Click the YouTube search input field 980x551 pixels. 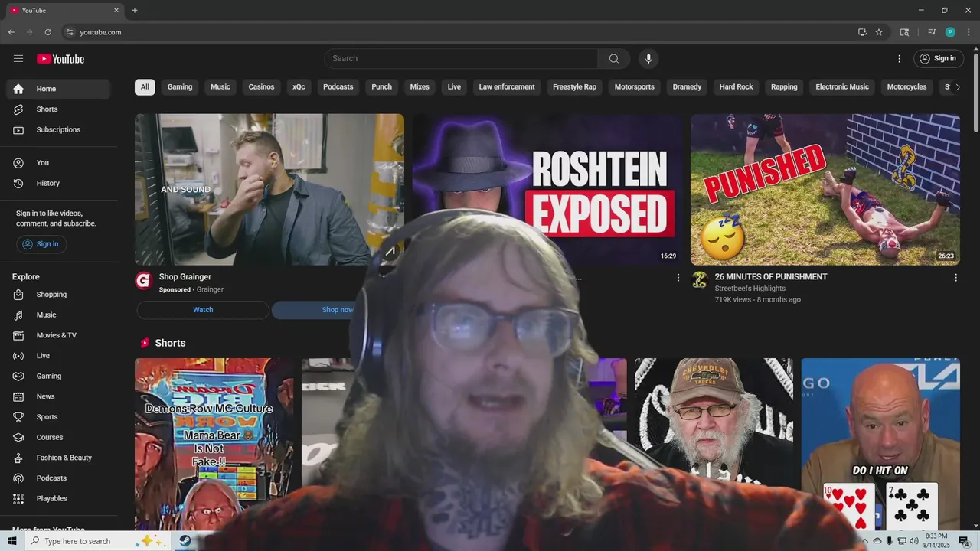pyautogui.click(x=461, y=59)
